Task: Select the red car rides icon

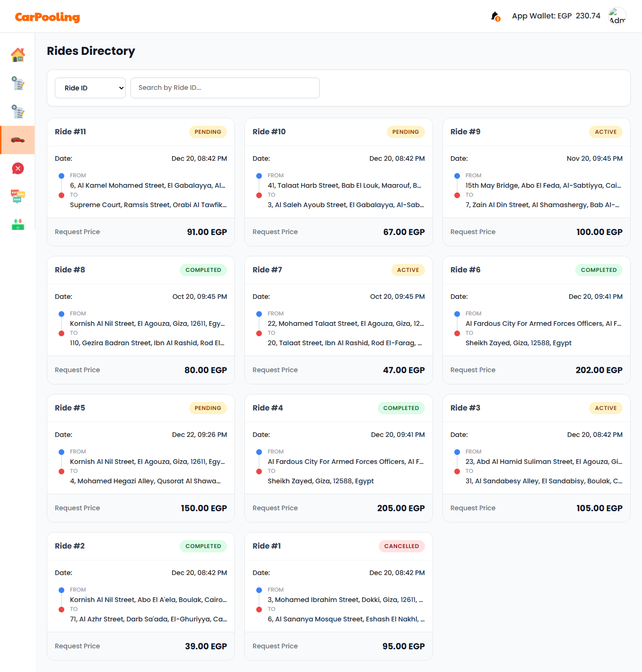Action: coord(18,140)
